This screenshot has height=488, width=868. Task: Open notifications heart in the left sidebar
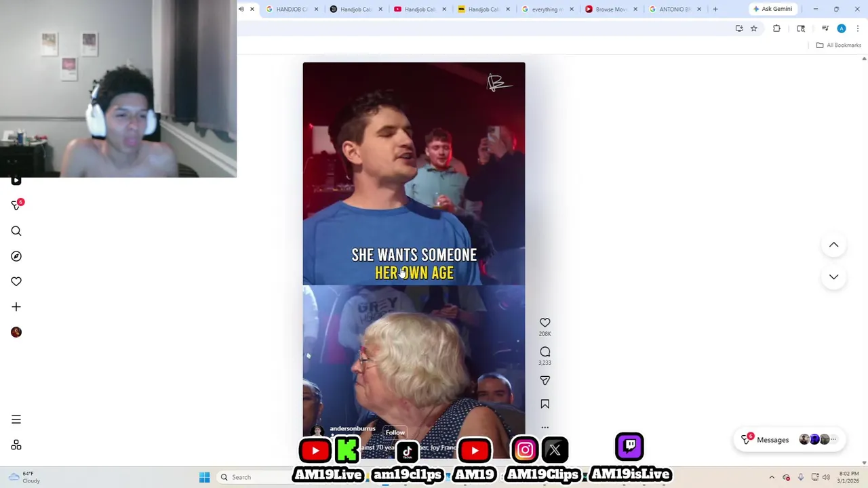tap(16, 281)
